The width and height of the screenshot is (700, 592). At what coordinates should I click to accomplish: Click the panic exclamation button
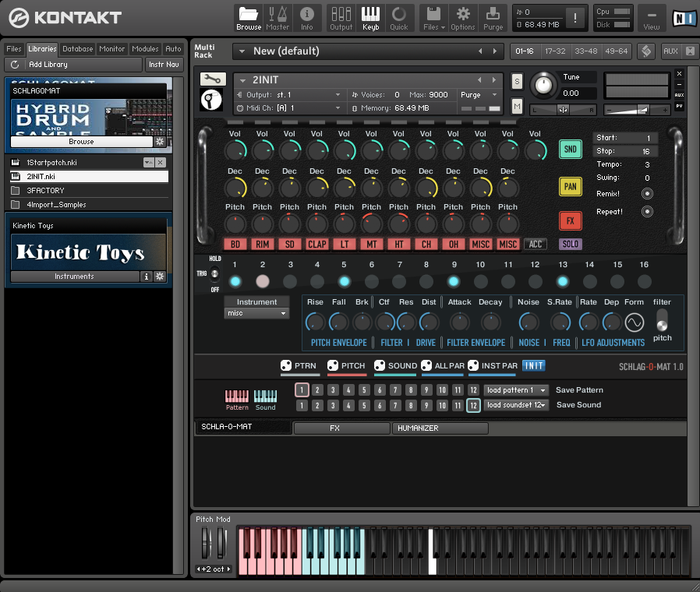(x=575, y=18)
